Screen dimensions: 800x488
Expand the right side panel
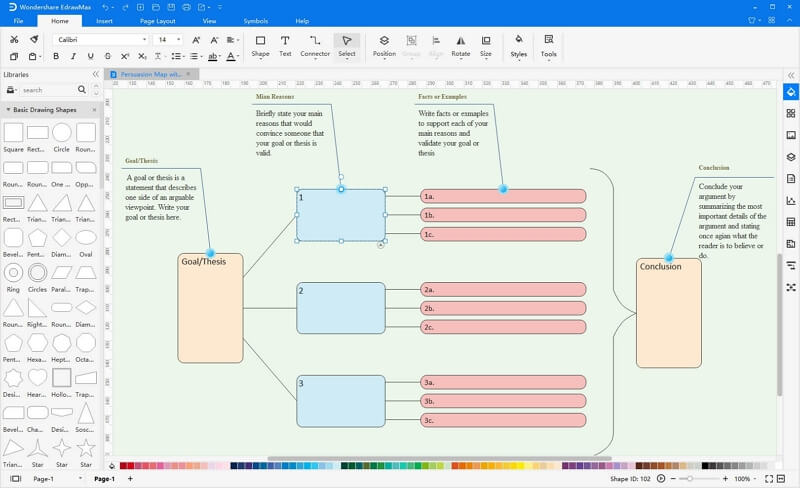pos(791,75)
